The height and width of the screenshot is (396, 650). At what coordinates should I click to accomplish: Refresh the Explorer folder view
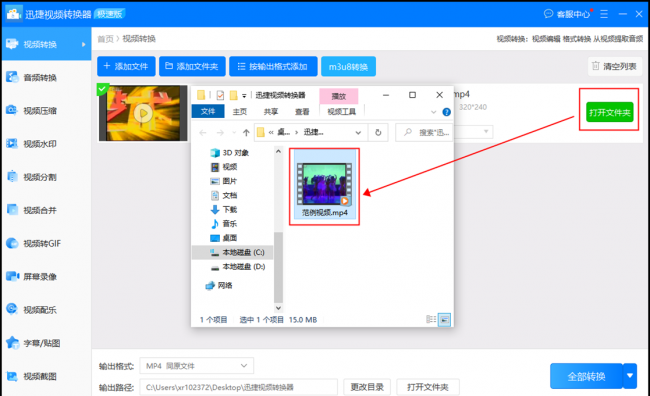pos(378,133)
